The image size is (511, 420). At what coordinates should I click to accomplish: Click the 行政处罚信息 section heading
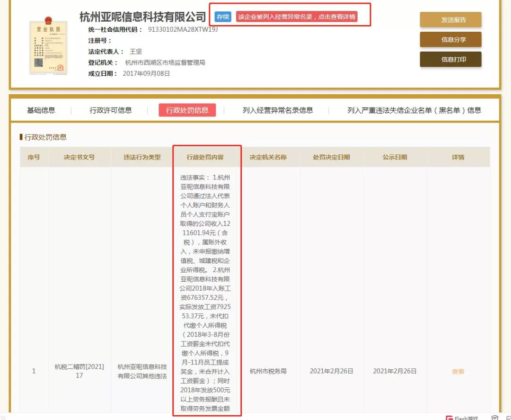click(x=45, y=137)
